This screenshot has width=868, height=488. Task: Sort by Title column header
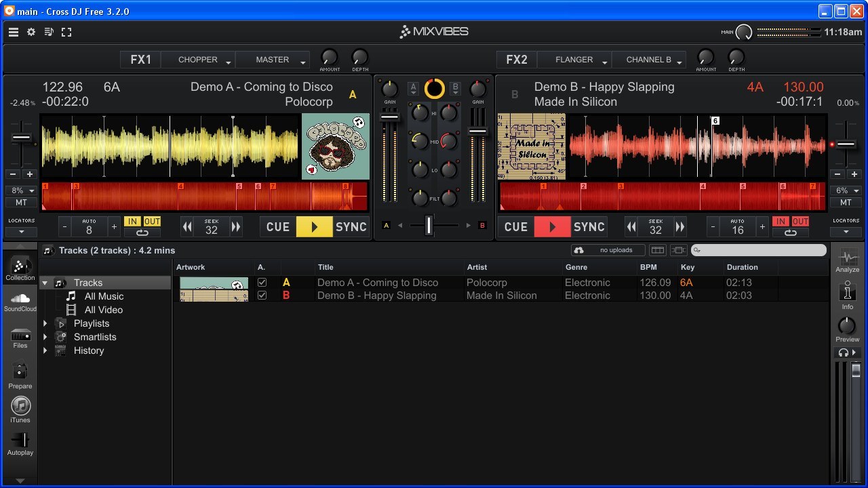click(389, 267)
